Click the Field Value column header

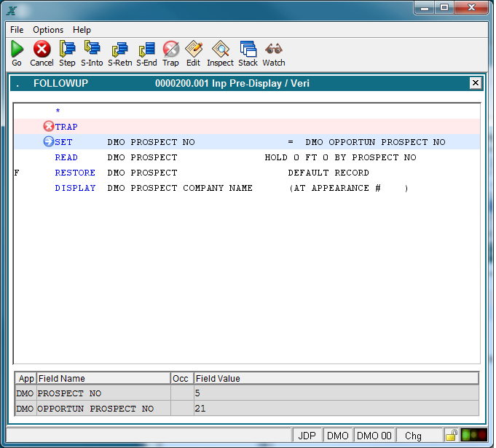coord(336,378)
